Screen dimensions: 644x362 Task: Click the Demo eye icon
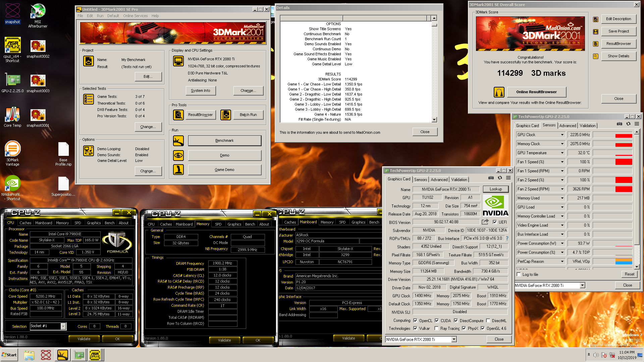tap(178, 155)
